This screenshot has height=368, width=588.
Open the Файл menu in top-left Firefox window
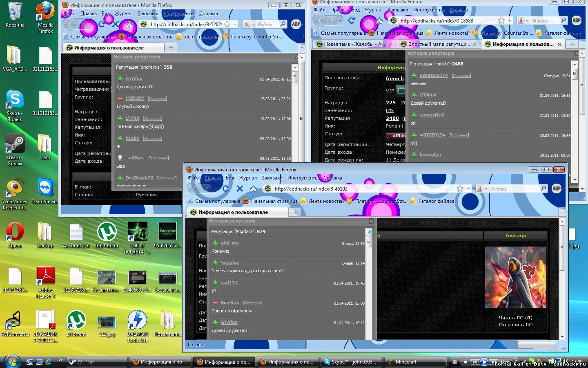69,13
